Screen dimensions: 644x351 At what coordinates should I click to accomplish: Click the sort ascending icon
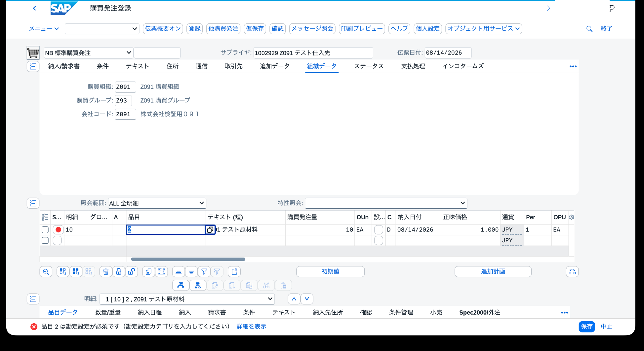pyautogui.click(x=179, y=272)
